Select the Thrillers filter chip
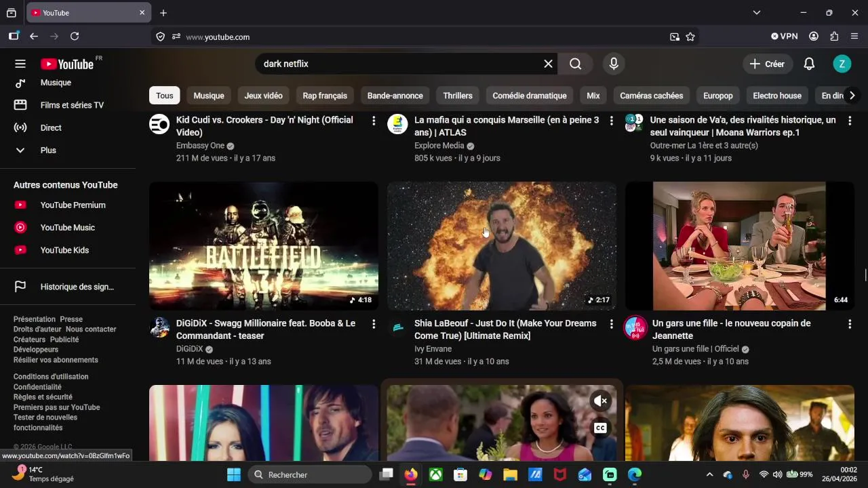This screenshot has height=488, width=868. pyautogui.click(x=458, y=96)
